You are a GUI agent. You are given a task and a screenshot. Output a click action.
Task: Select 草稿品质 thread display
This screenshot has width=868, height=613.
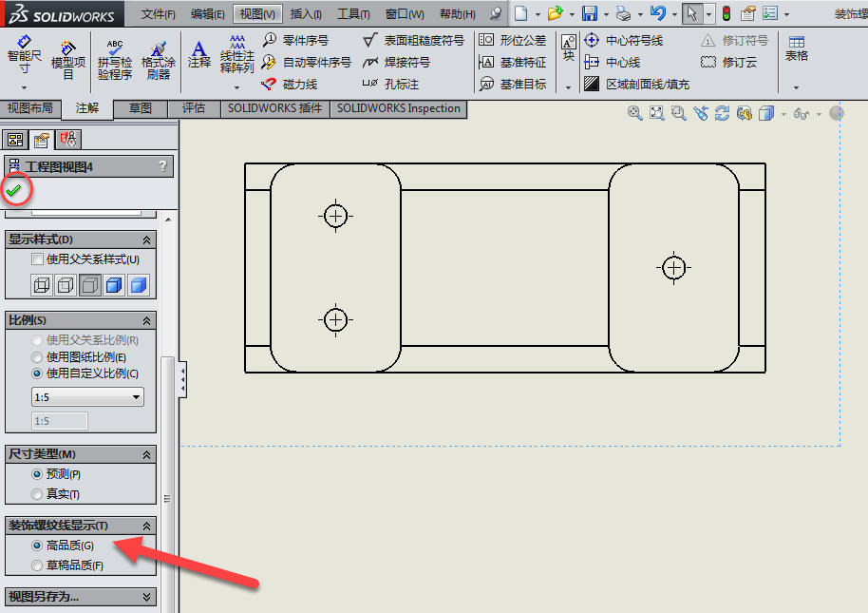[x=37, y=565]
